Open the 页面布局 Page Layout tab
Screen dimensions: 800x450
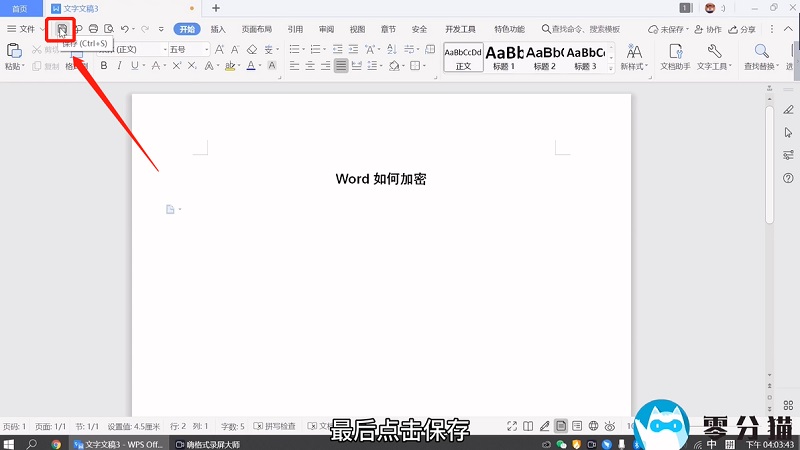(256, 30)
